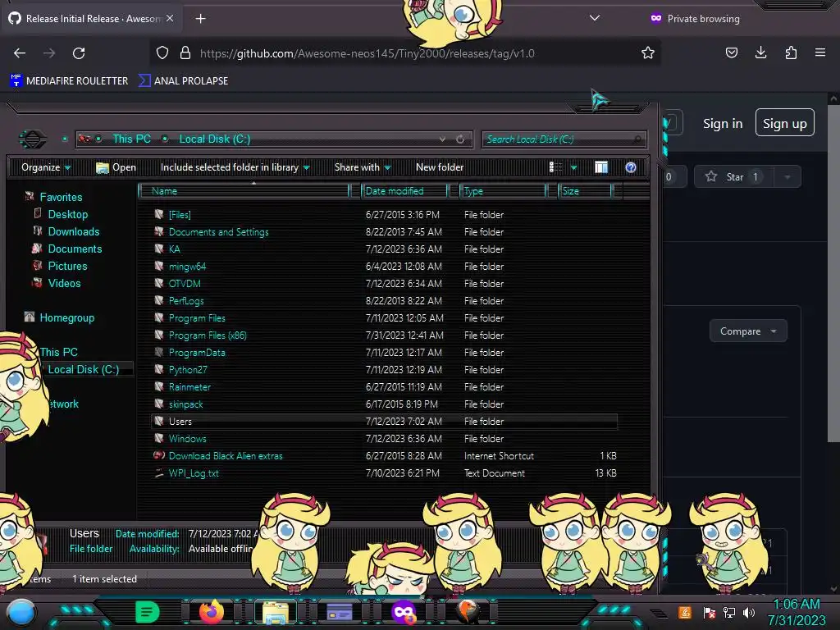Select Local Disk (C:) in tree

(x=84, y=369)
